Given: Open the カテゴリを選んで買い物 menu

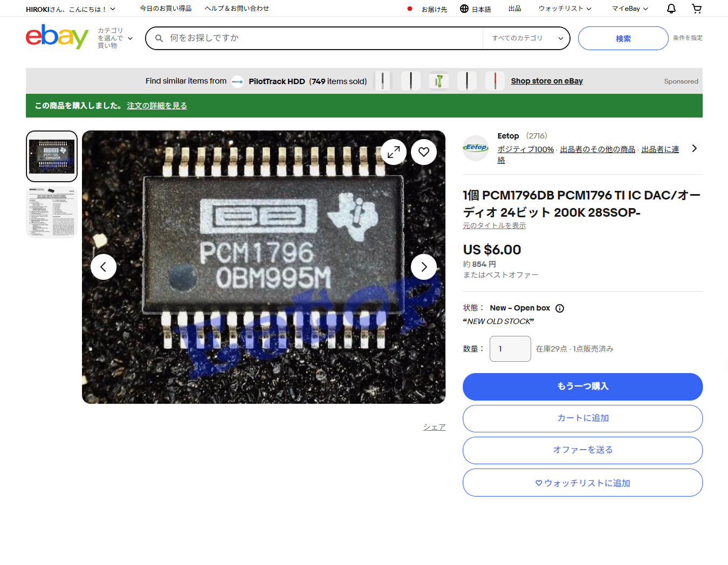Looking at the screenshot, I should coord(114,38).
